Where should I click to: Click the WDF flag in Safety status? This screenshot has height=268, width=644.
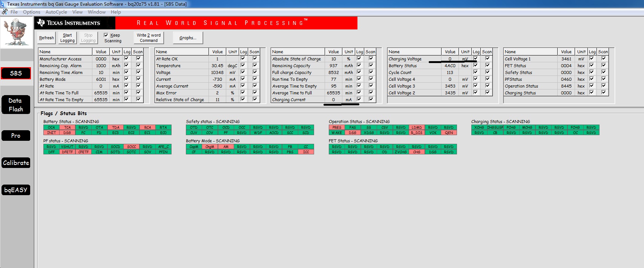pos(258,133)
